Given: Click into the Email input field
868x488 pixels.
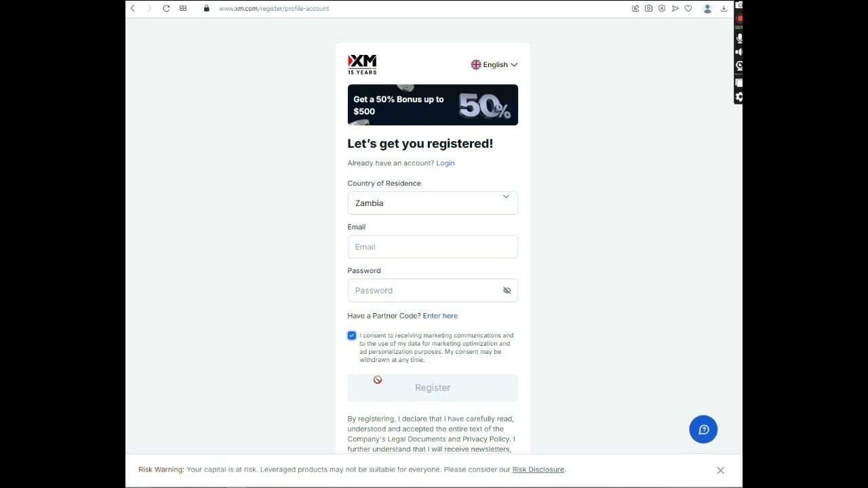Looking at the screenshot, I should 433,247.
